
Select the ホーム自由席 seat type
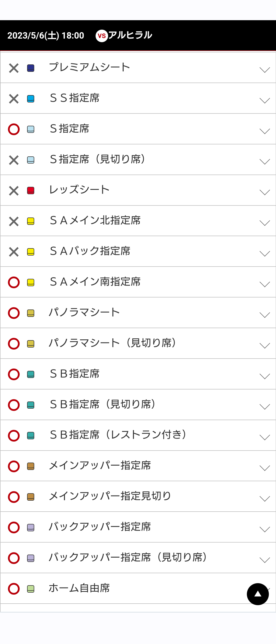pos(79,588)
